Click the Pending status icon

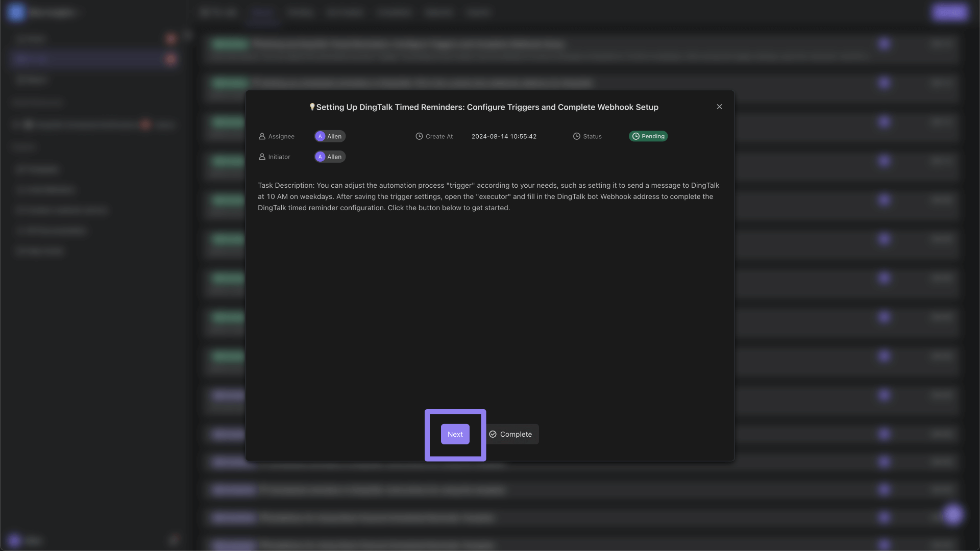click(x=636, y=136)
